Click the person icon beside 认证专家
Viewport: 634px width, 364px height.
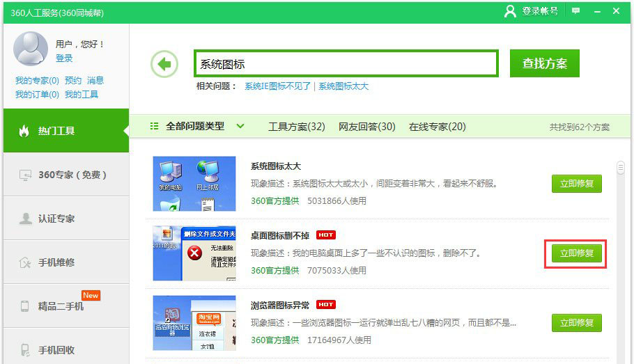(26, 219)
